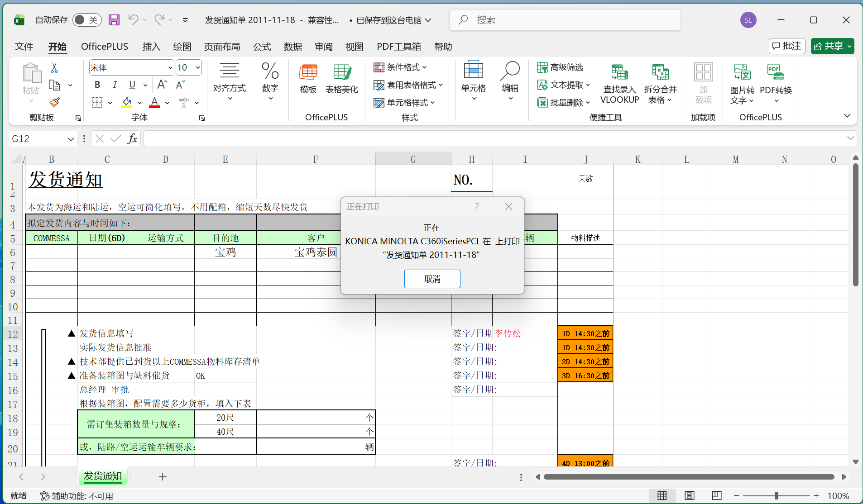This screenshot has width=863, height=504.
Task: Open the font size dropdown
Action: [198, 68]
